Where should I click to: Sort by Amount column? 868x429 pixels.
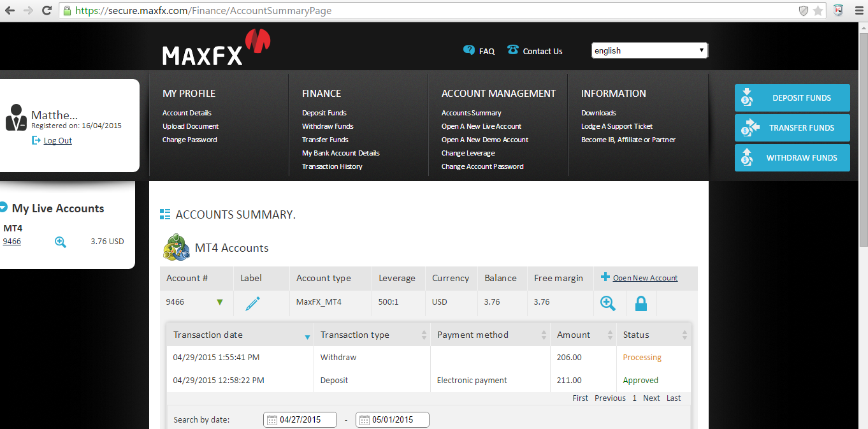pyautogui.click(x=583, y=335)
